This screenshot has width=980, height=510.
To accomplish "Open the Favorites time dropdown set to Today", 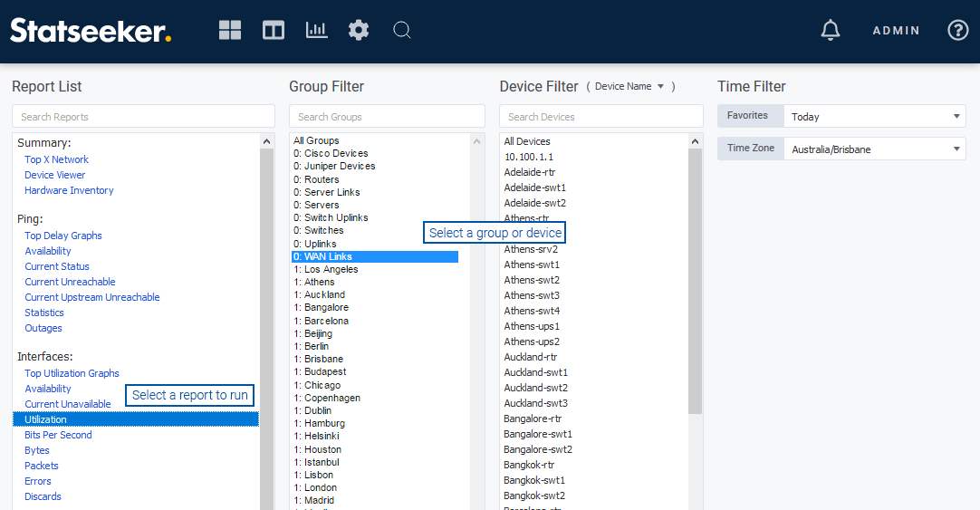I will (x=874, y=116).
